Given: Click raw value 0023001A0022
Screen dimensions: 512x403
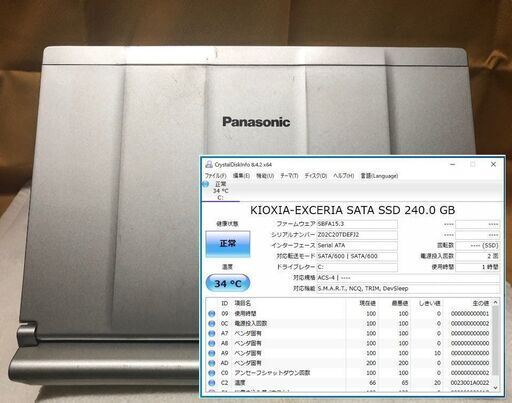Looking at the screenshot, I should [470, 383].
